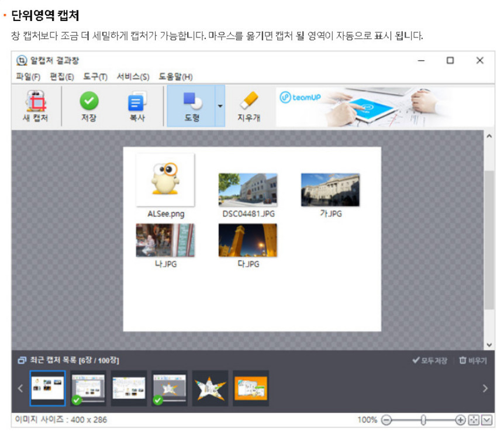Copy the capture with 복사 icon
The image size is (504, 438).
click(x=137, y=101)
